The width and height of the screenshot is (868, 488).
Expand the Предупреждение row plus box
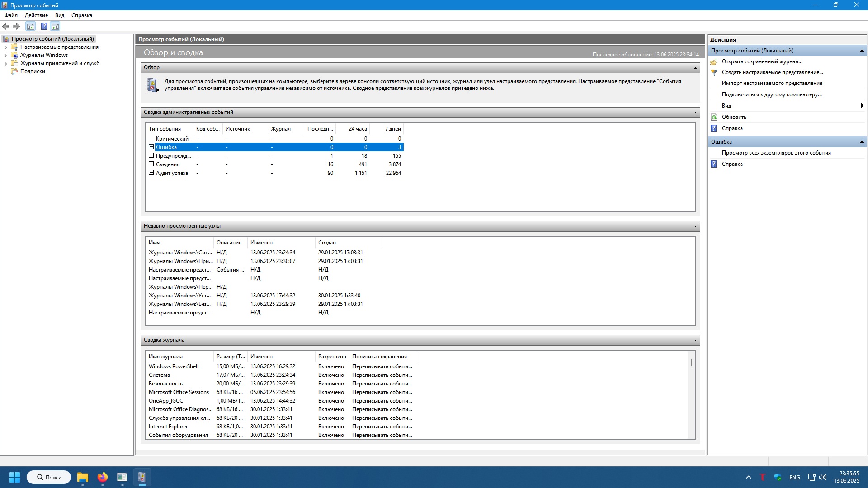(151, 155)
